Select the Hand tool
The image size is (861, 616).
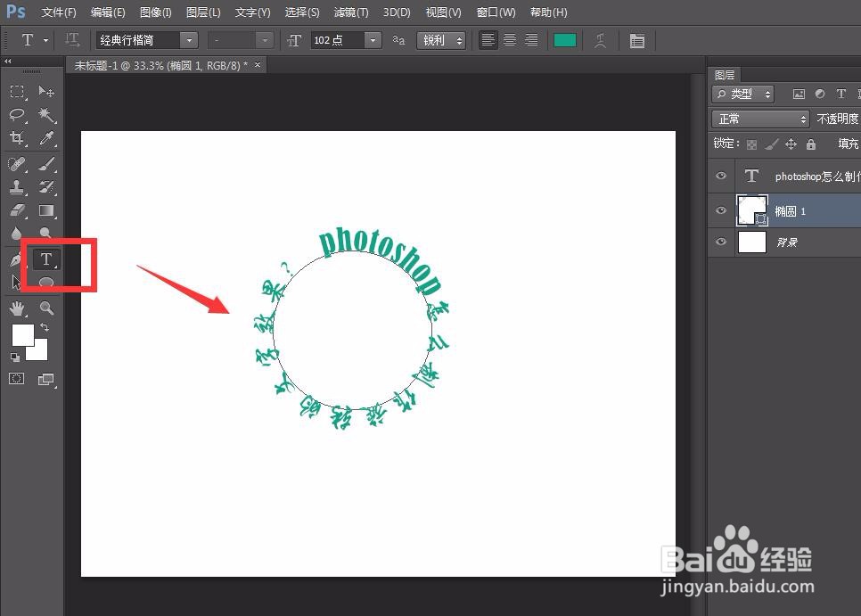(17, 308)
